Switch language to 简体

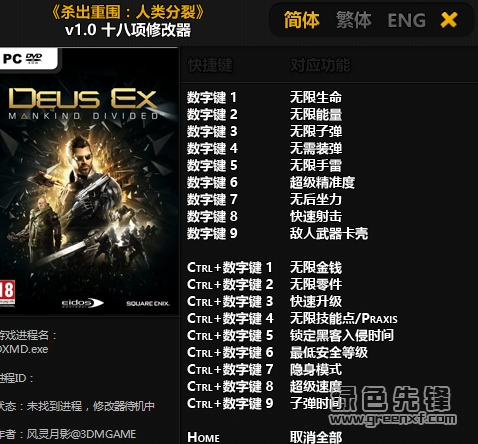point(302,20)
